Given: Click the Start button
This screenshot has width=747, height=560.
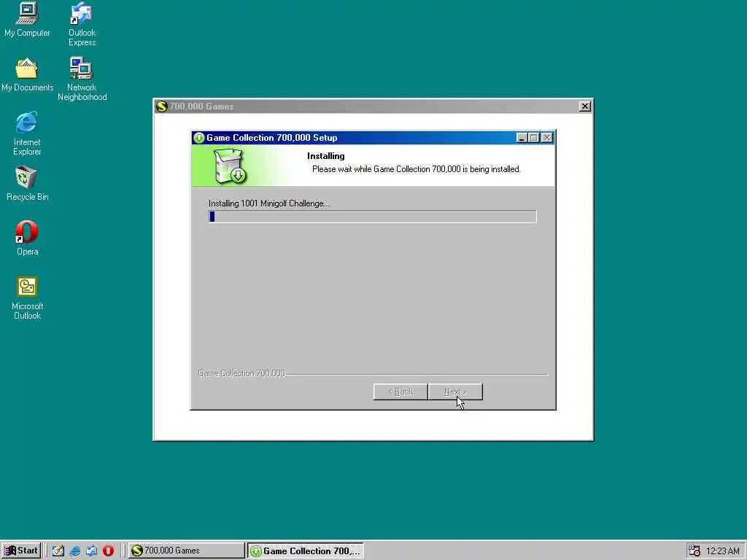Looking at the screenshot, I should tap(21, 551).
